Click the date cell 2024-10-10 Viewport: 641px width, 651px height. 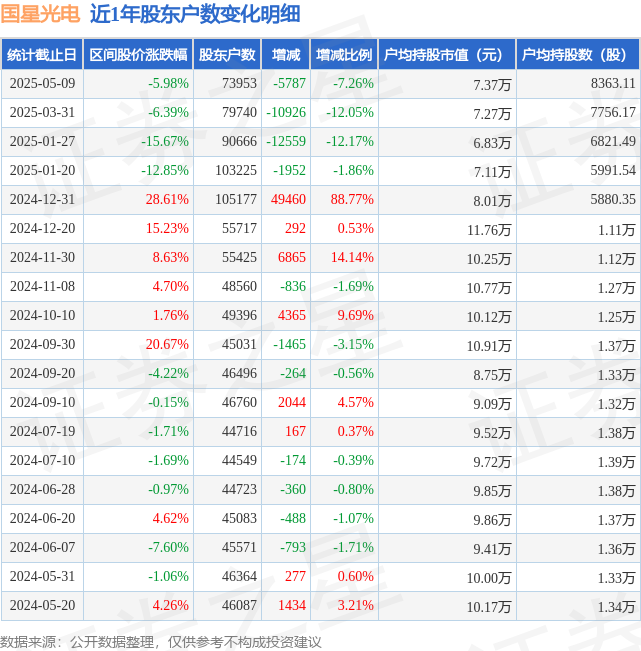tap(42, 316)
